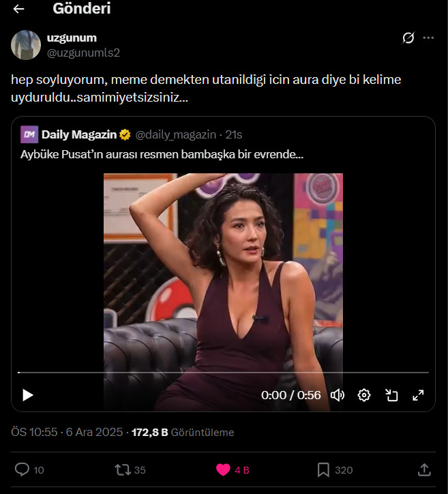
Task: Bookmark the post
Action: [x=323, y=469]
